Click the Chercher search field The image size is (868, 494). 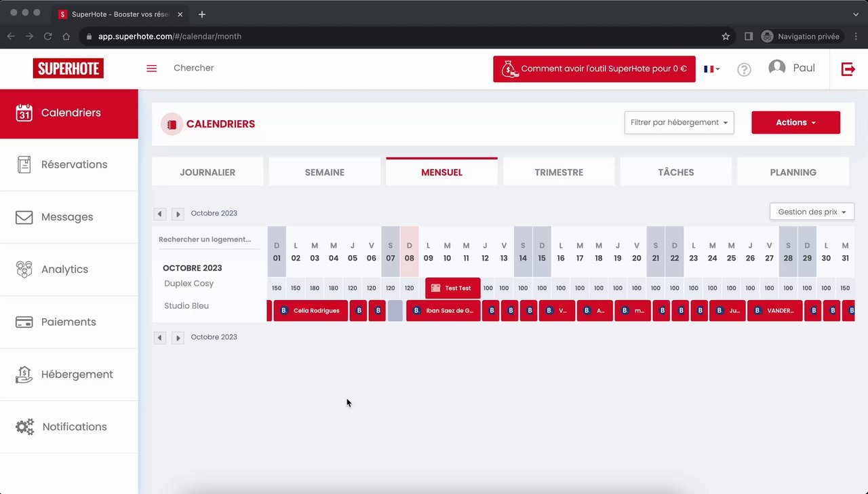point(194,68)
